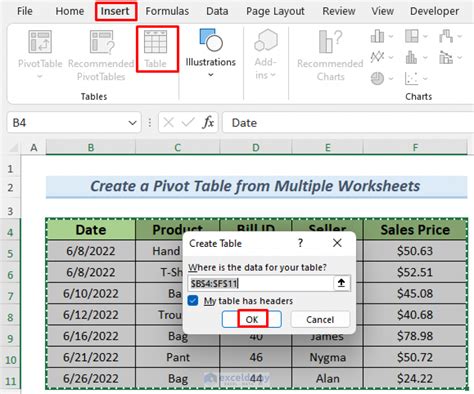This screenshot has height=394, width=474.
Task: Click the Create Table help question mark
Action: [x=300, y=243]
